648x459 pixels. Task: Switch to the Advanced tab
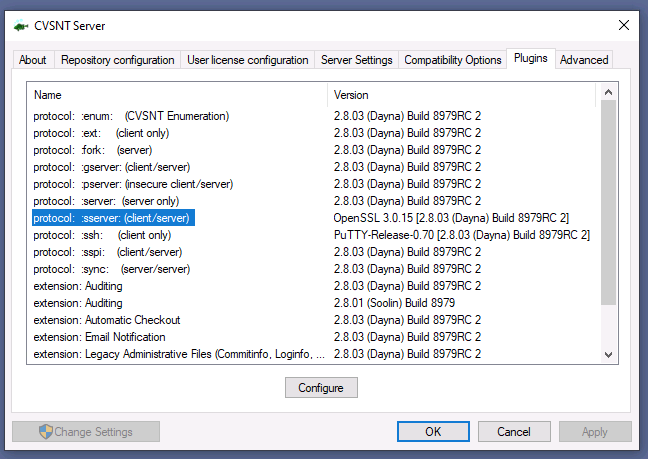584,60
